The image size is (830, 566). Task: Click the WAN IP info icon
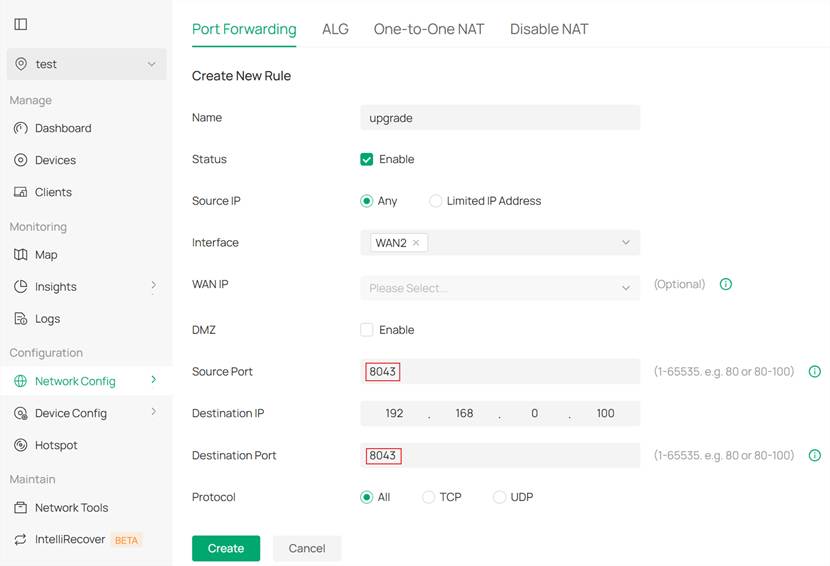click(726, 284)
